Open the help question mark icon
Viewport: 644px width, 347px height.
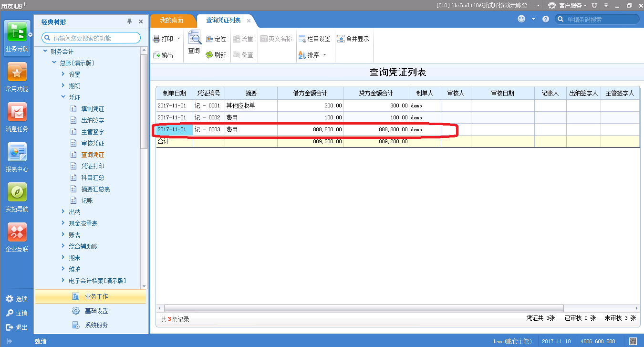coord(545,19)
